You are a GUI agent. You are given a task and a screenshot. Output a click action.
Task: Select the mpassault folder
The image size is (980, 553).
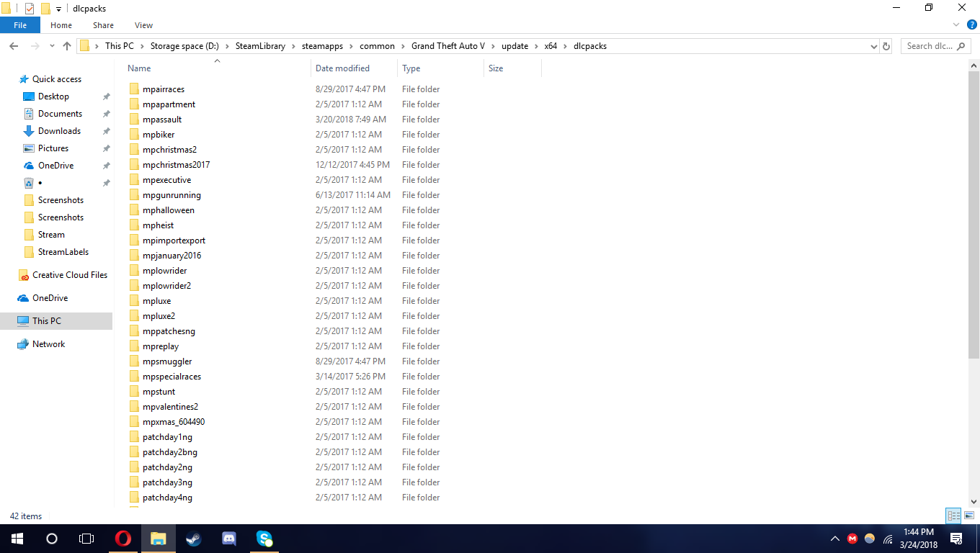click(x=162, y=120)
